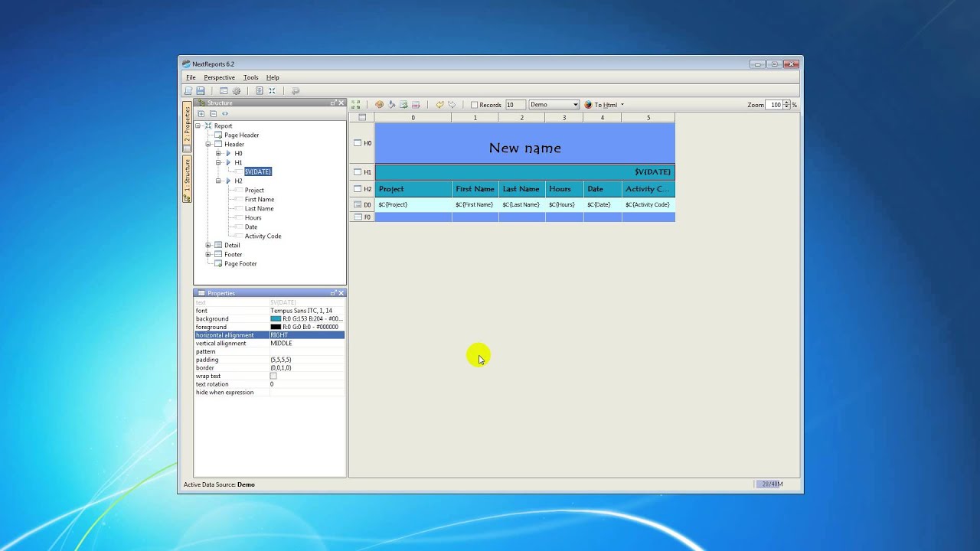980x551 pixels.
Task: Select the H0 row header band
Action: 362,143
